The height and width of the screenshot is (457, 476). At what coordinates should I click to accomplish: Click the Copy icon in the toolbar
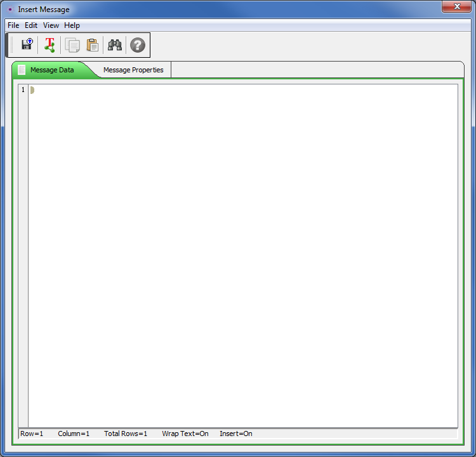[73, 45]
